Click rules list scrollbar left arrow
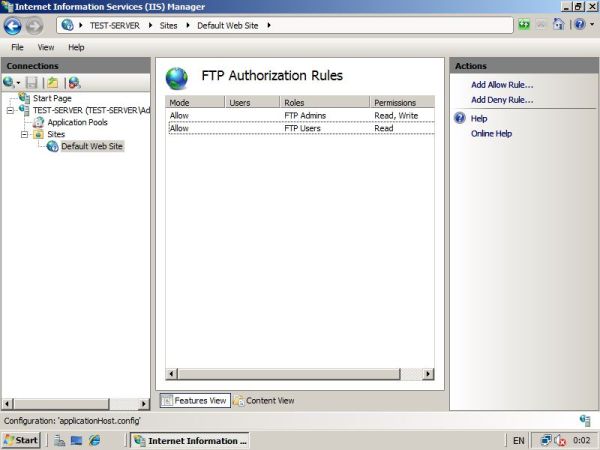 (x=171, y=373)
